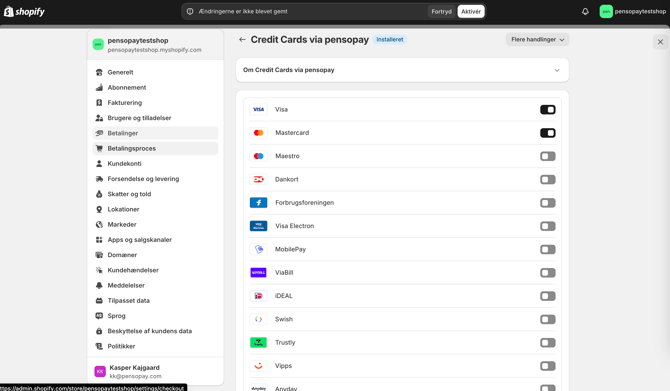The height and width of the screenshot is (391, 670).
Task: Click the Fortryd button
Action: point(441,12)
